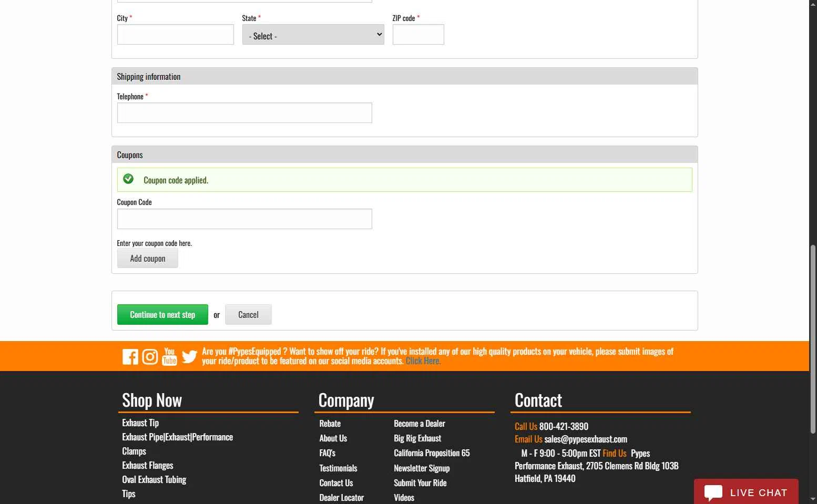Click phone number 800-421-3890

tap(564, 426)
